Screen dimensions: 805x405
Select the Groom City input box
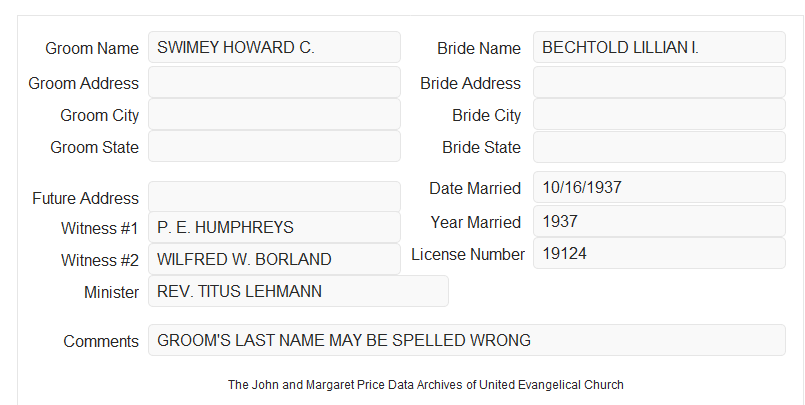[274, 114]
